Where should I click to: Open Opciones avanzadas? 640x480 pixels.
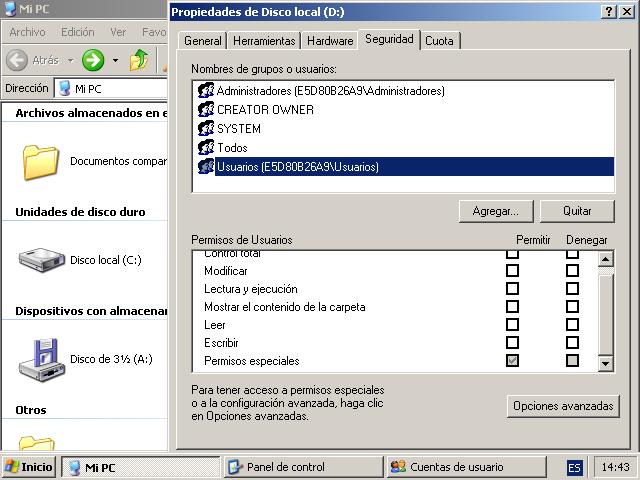pos(563,406)
